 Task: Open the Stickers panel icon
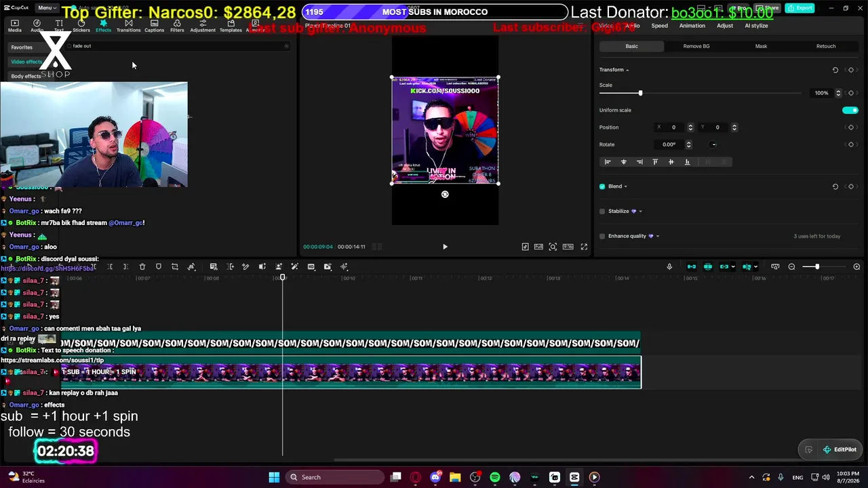pos(81,26)
